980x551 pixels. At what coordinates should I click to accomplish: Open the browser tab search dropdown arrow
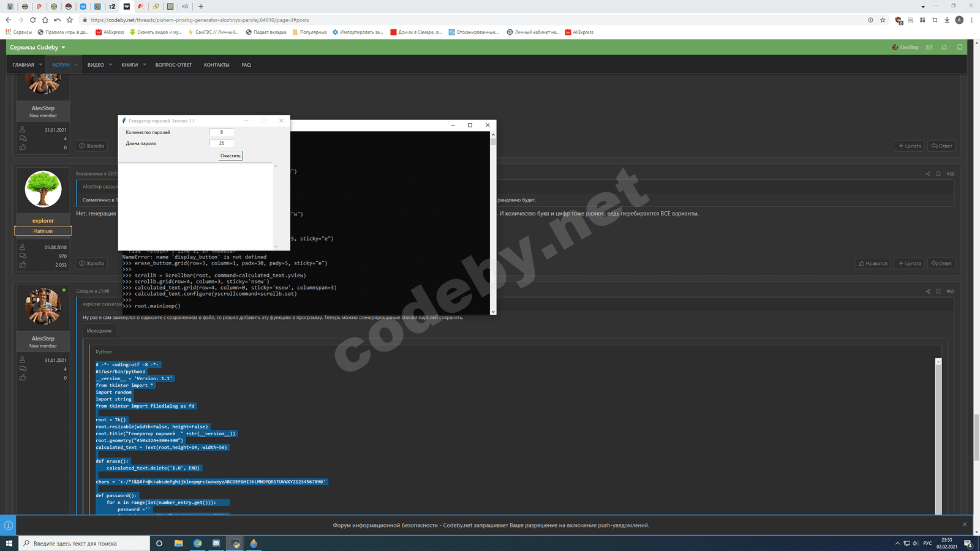[923, 7]
